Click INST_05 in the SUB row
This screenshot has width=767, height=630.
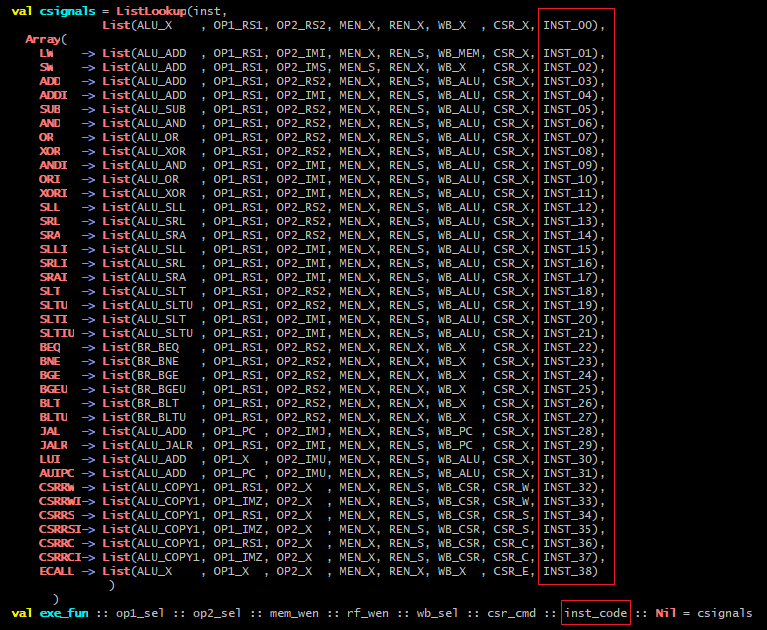pyautogui.click(x=567, y=109)
